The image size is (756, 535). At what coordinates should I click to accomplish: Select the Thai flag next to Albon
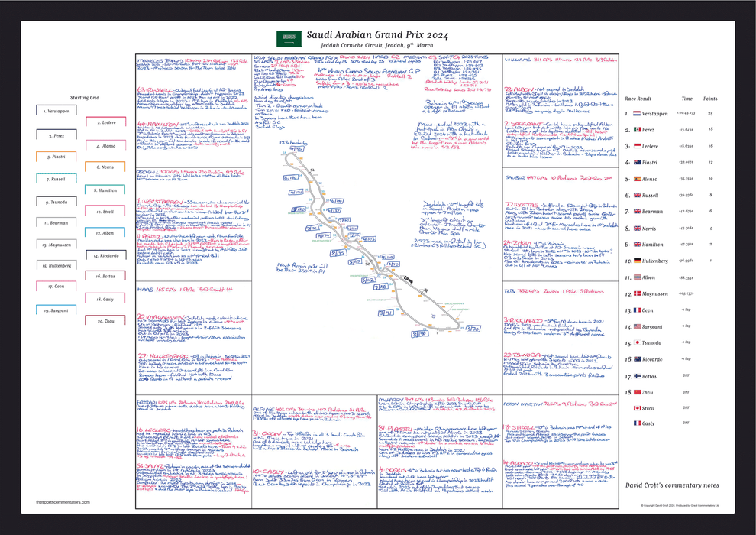pos(636,277)
